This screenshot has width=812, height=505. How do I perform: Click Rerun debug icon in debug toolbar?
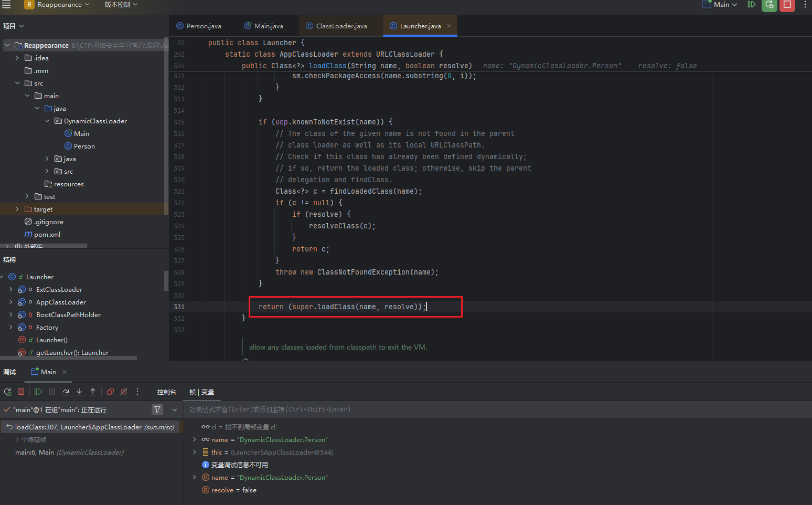pos(8,392)
